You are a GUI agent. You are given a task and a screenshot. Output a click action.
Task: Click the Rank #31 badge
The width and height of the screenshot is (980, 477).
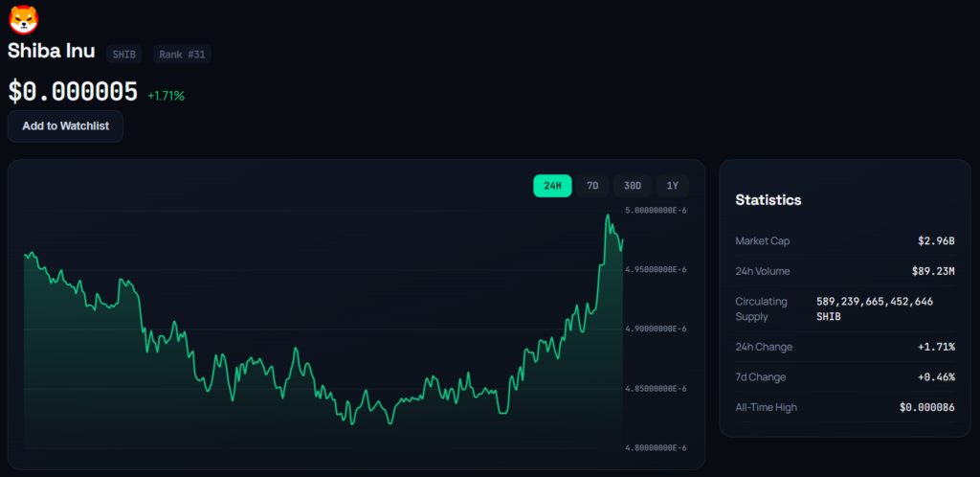click(182, 55)
